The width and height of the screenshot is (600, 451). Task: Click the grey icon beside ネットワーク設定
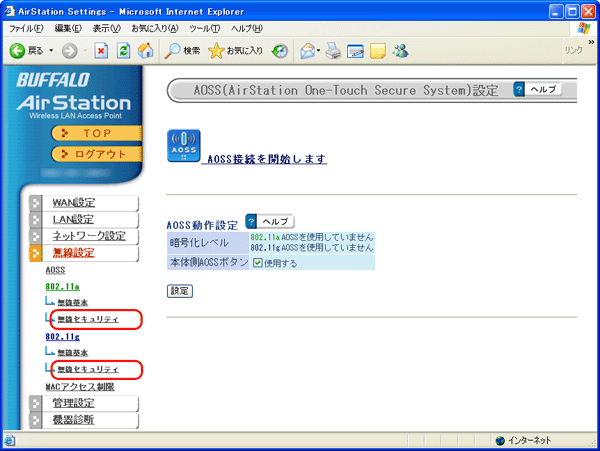(36, 236)
